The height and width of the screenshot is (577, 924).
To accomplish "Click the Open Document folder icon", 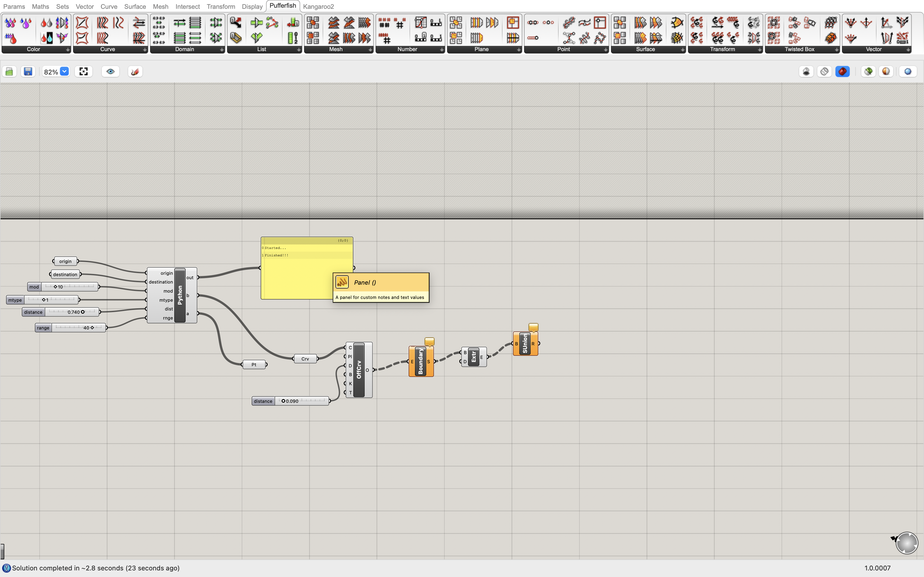I will [9, 71].
